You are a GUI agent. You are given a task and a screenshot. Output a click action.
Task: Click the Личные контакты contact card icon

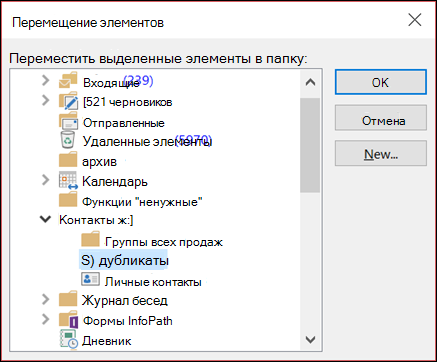tap(90, 279)
